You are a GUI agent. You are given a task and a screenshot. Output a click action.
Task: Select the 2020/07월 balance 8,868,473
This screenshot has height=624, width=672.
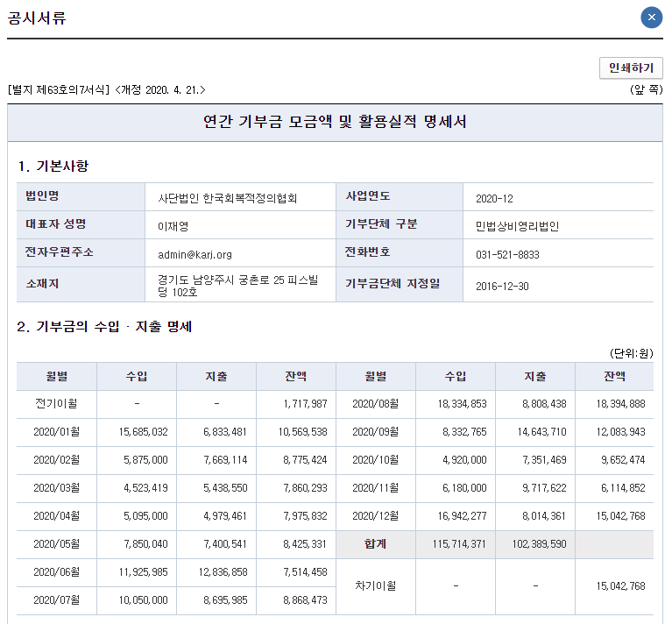click(x=305, y=600)
